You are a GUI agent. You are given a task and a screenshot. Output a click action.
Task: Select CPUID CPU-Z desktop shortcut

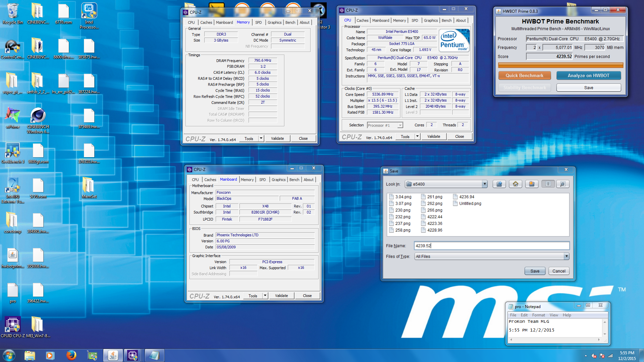click(x=13, y=327)
